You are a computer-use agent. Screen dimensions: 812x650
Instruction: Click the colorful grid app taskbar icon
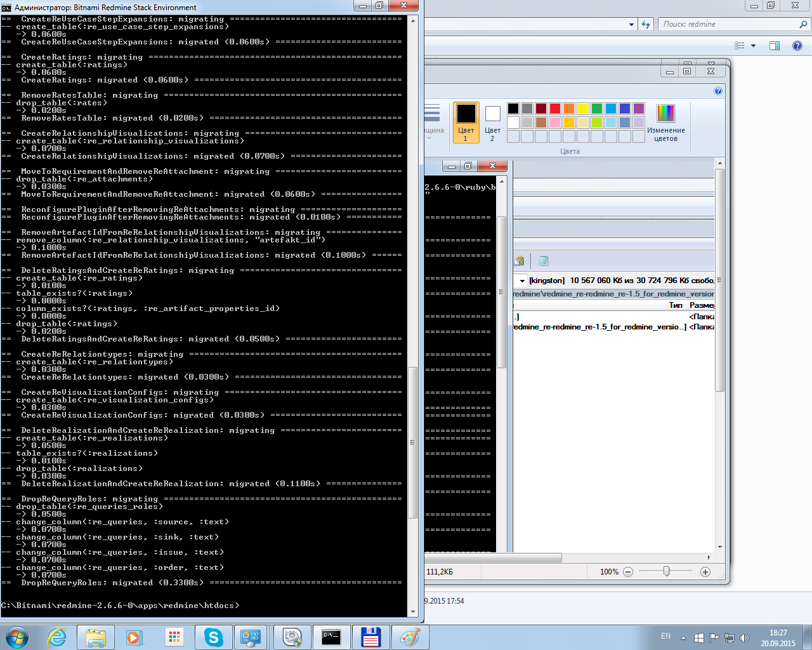(x=174, y=637)
